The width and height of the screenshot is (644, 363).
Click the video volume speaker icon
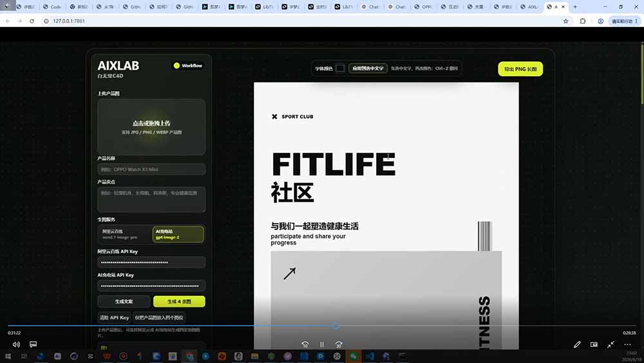(16, 344)
